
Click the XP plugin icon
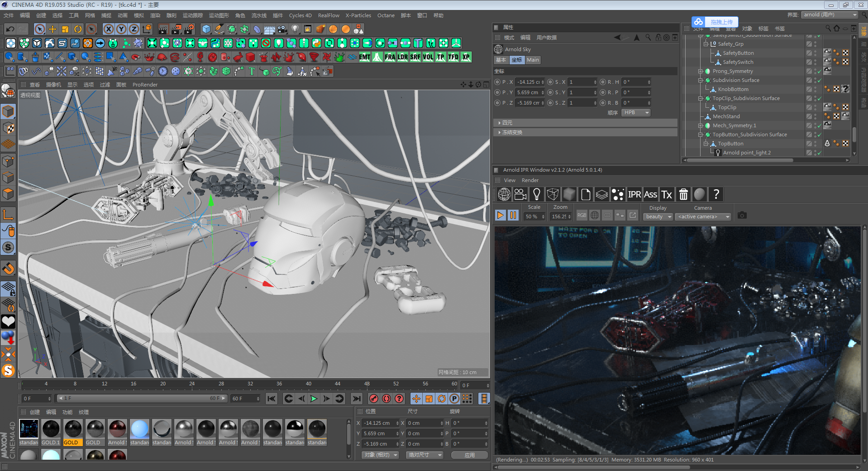pyautogui.click(x=466, y=57)
